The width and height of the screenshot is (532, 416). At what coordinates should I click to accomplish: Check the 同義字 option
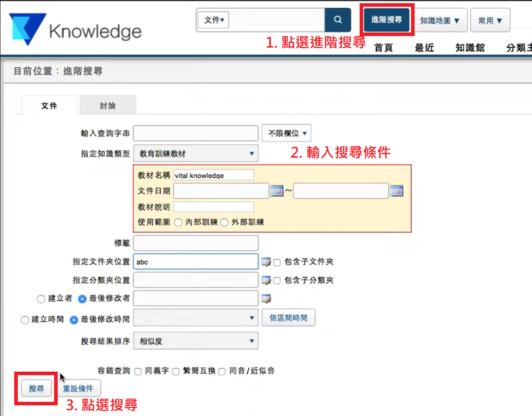point(138,371)
